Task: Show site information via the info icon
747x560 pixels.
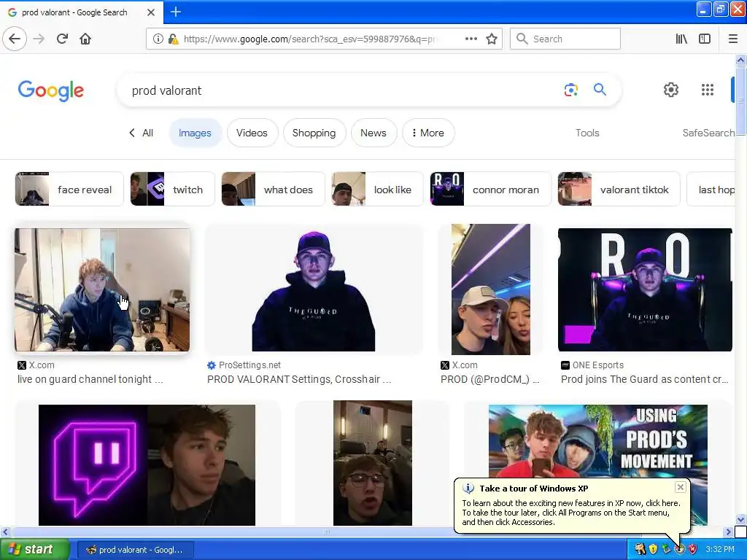Action: 158,39
